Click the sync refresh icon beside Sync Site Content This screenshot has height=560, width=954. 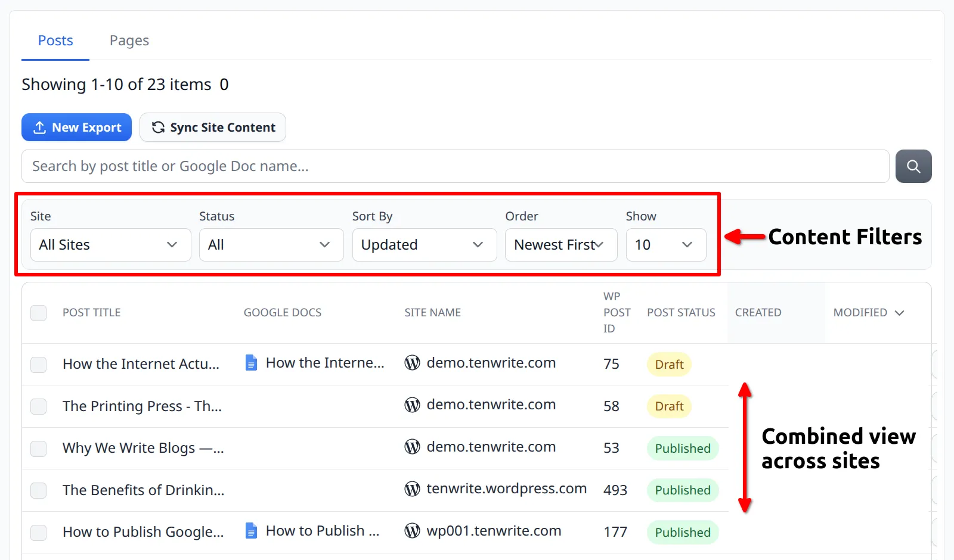[157, 127]
